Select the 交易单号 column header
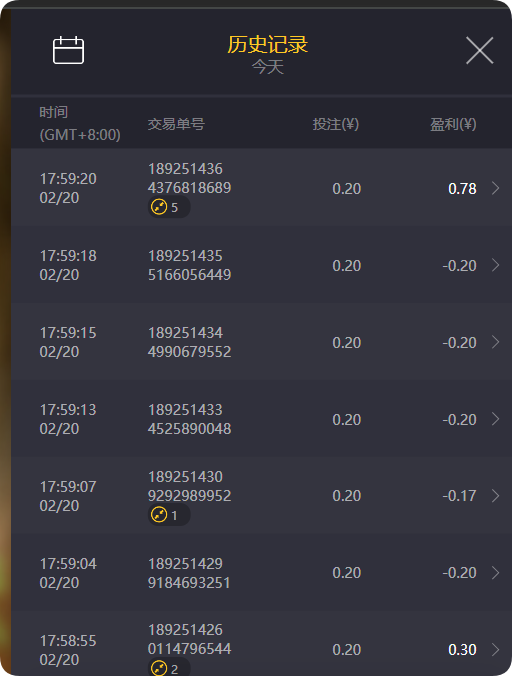 pos(176,124)
